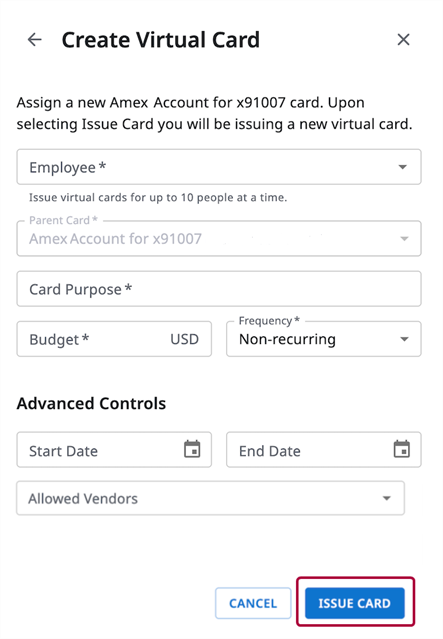Click the Cancel button
The width and height of the screenshot is (443, 639).
tap(253, 603)
